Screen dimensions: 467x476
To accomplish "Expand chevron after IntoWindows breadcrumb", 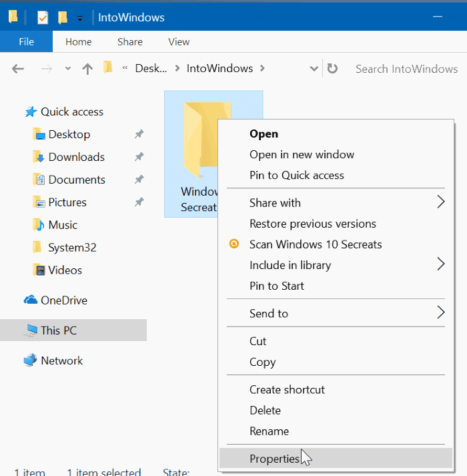I will click(x=262, y=69).
